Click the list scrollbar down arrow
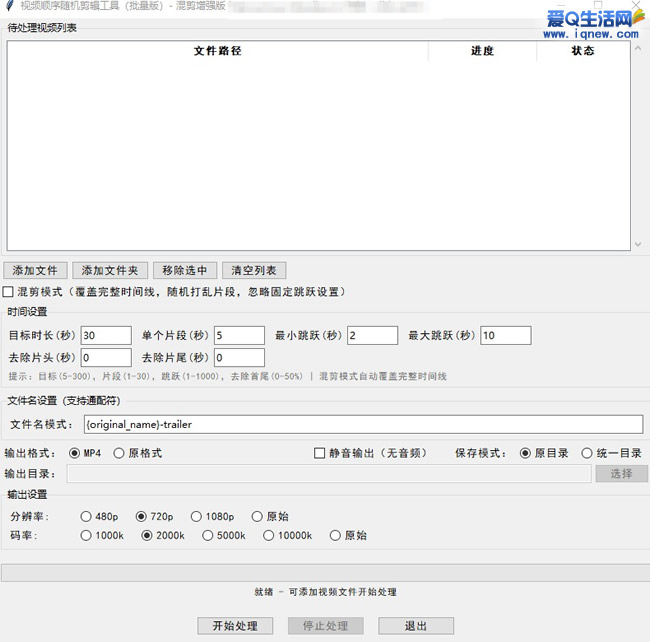Screen dimensions: 650x642 tap(638, 244)
